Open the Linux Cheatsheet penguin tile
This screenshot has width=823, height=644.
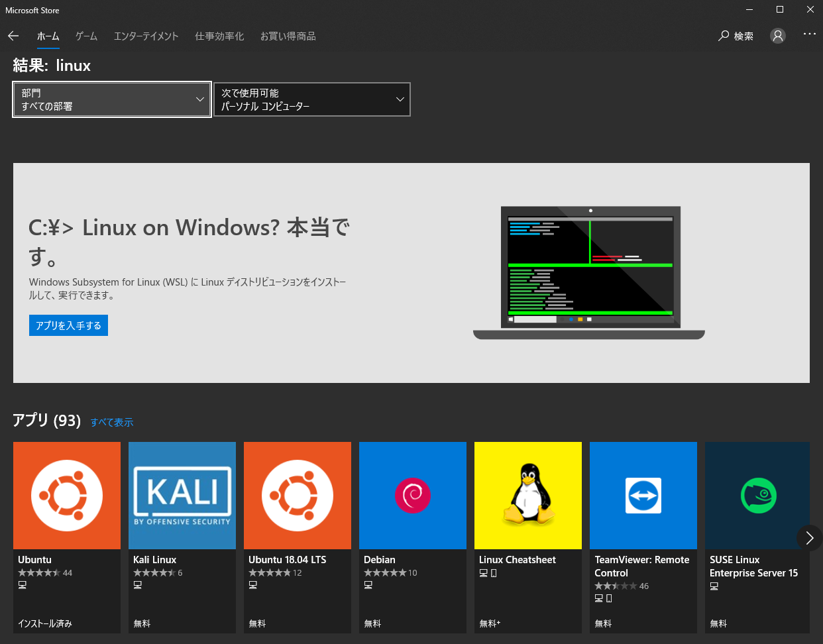click(x=528, y=496)
